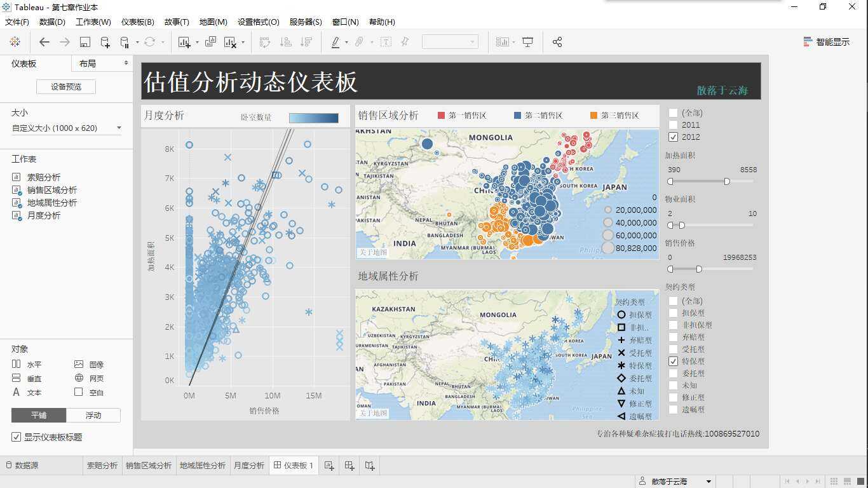Viewport: 868px width, 488px height.
Task: Click new dashboard icon in bottom tabs
Action: [x=349, y=466]
